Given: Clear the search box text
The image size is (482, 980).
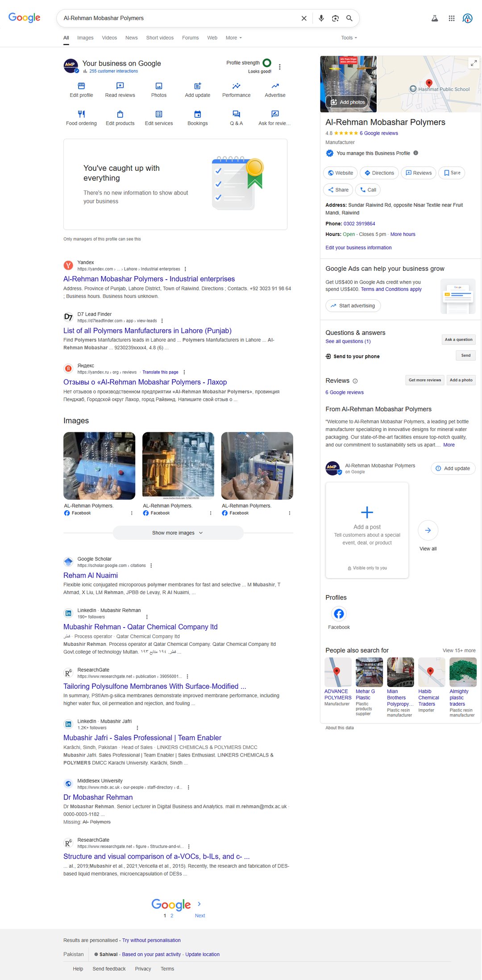Looking at the screenshot, I should [x=304, y=18].
